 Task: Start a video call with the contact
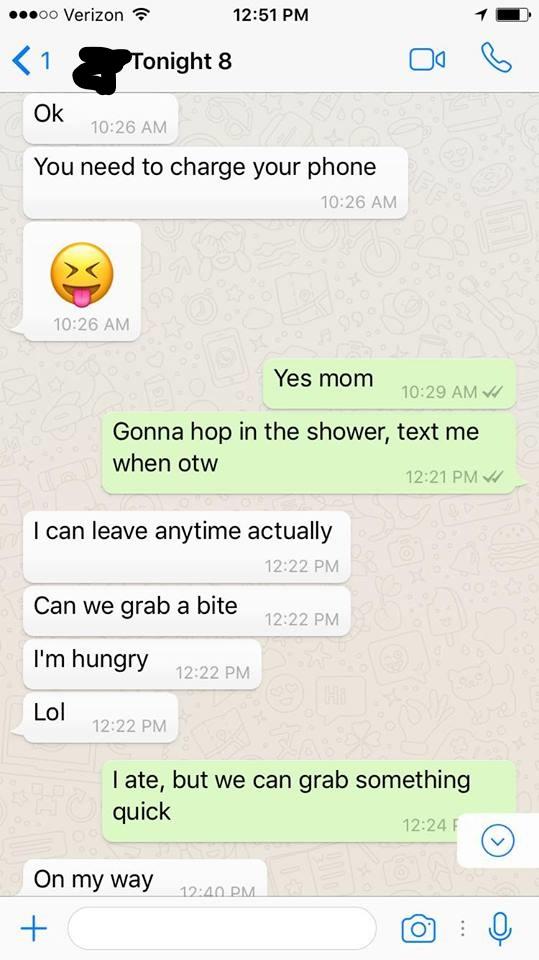[x=427, y=59]
